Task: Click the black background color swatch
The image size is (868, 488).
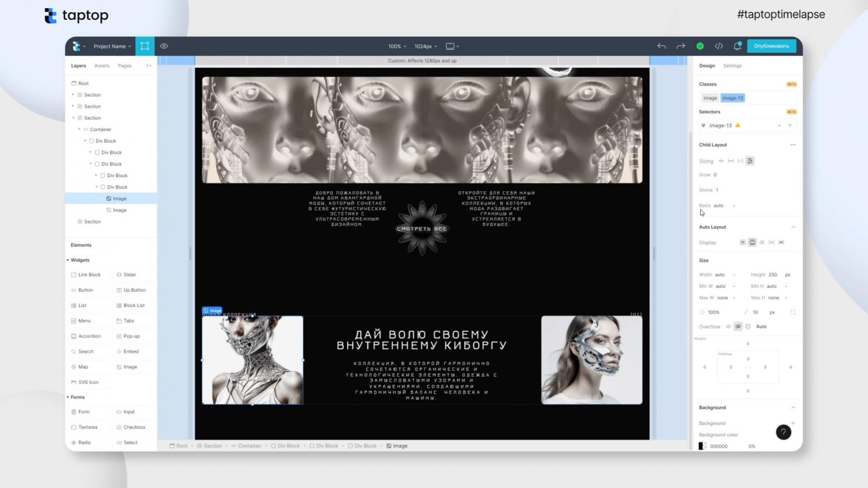Action: point(701,446)
